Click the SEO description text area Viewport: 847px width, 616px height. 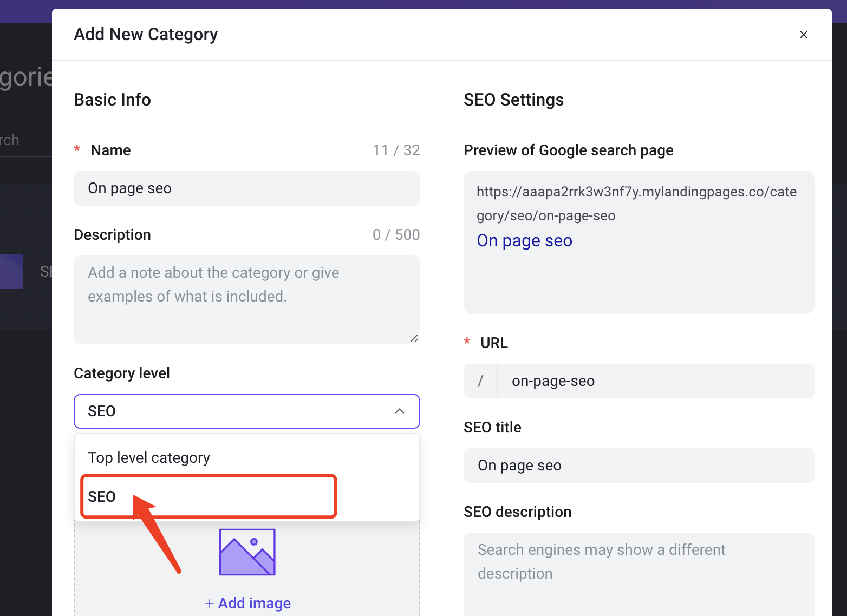(639, 574)
